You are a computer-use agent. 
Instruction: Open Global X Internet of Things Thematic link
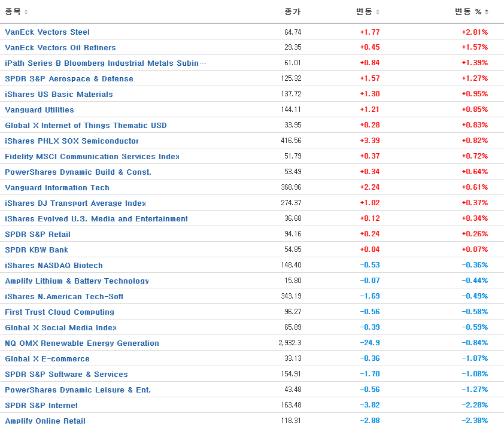(x=86, y=126)
